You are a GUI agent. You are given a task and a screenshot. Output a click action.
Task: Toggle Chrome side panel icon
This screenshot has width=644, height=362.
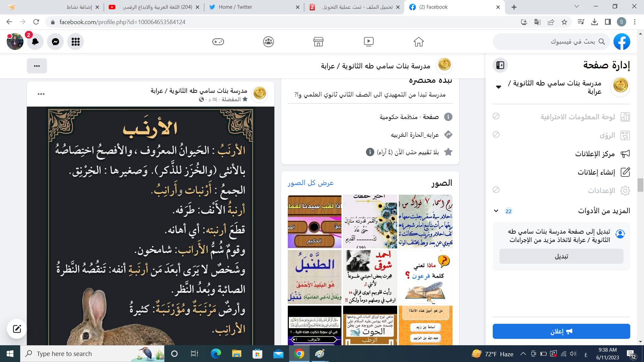[x=608, y=22]
